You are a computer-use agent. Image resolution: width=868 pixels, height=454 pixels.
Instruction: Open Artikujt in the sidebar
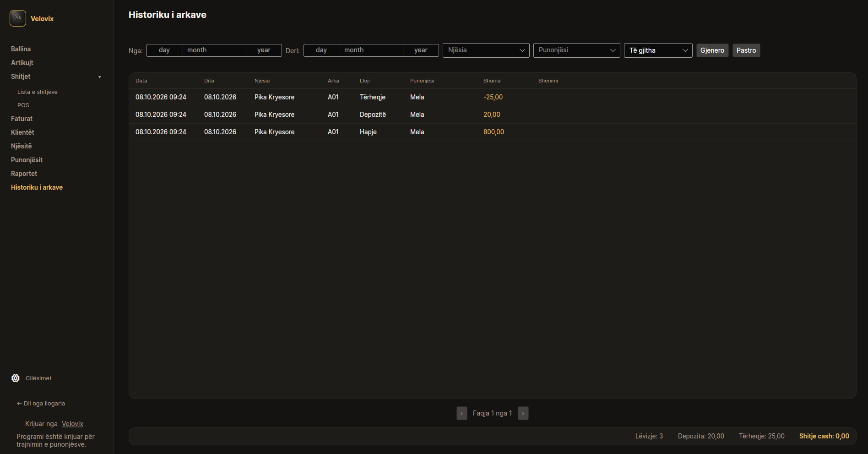22,63
